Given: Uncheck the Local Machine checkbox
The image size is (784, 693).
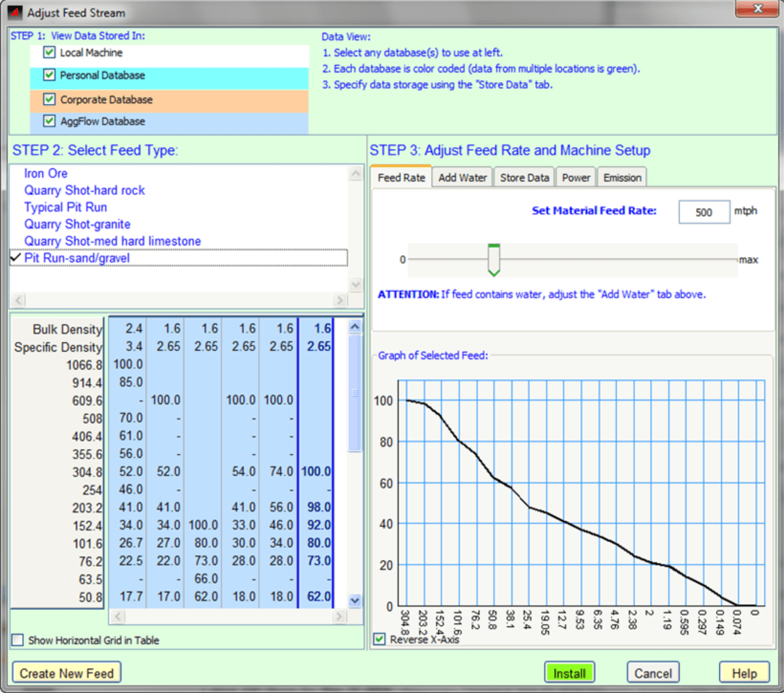Looking at the screenshot, I should tap(49, 53).
